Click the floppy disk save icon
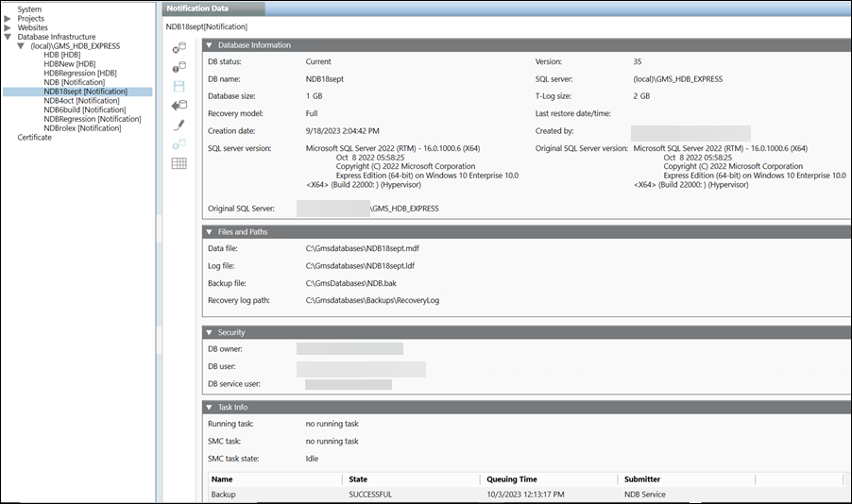 point(179,86)
